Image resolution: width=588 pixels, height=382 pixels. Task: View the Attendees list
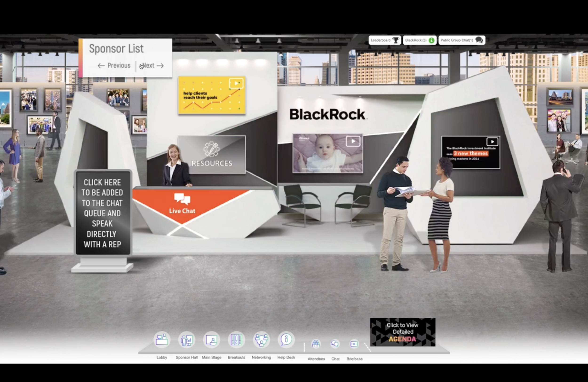316,343
